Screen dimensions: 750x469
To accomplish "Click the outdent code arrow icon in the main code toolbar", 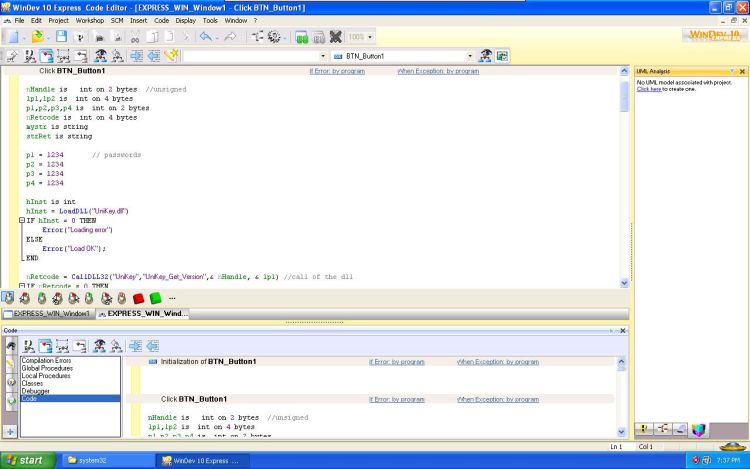I will tap(154, 56).
